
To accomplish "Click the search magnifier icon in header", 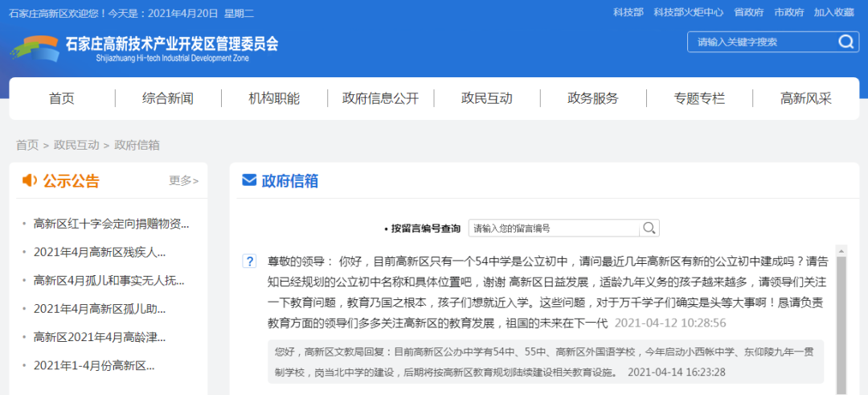I will click(x=845, y=42).
